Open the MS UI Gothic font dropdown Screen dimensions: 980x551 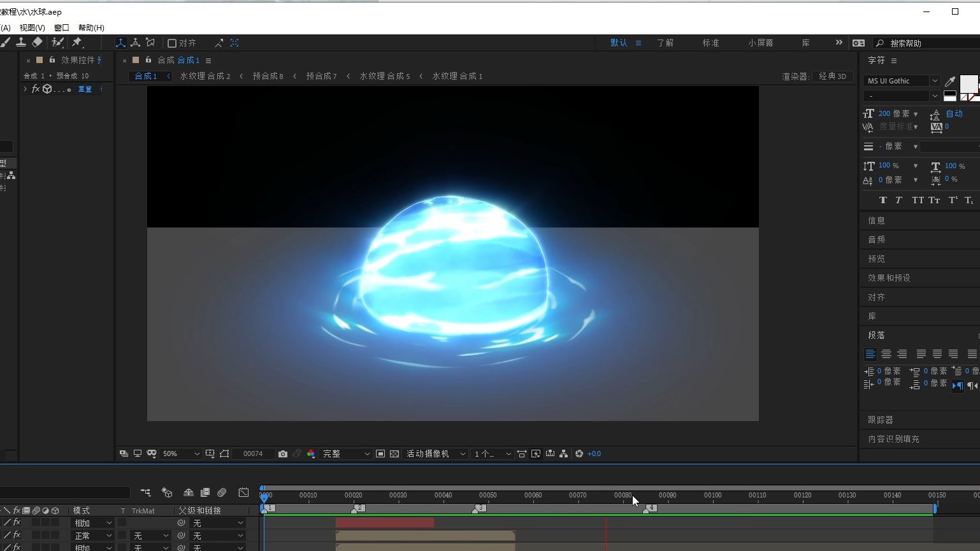coord(902,81)
